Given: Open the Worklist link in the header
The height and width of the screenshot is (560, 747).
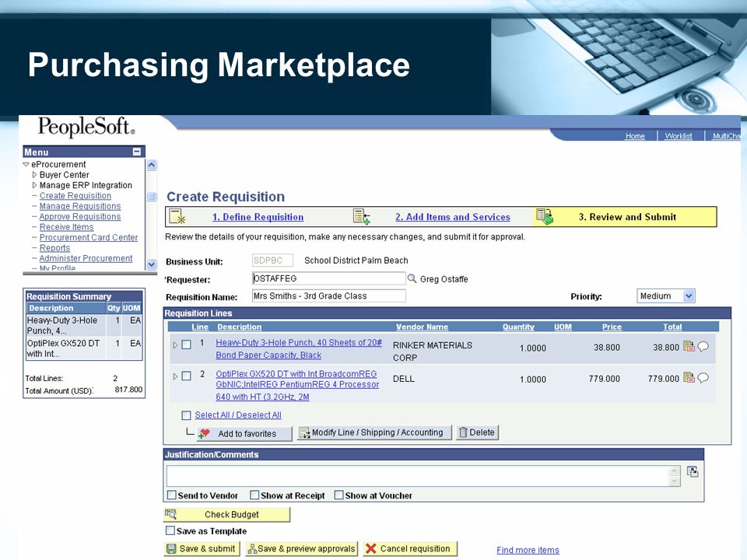Looking at the screenshot, I should pos(679,136).
